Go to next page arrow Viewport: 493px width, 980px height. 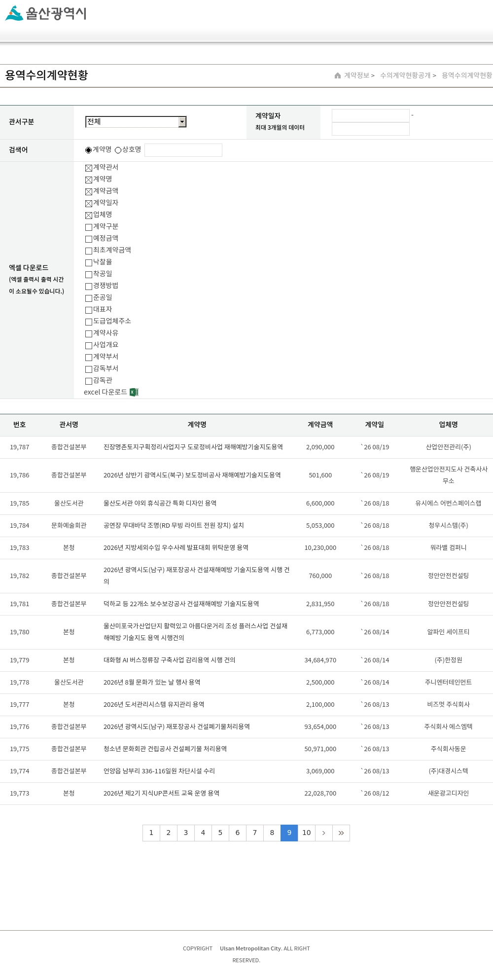tap(323, 833)
